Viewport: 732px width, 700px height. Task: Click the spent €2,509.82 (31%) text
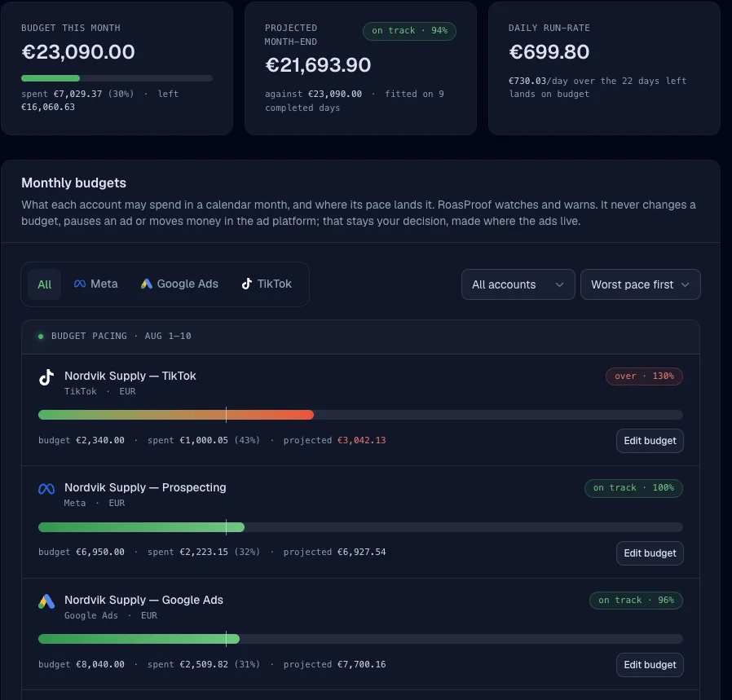(204, 664)
